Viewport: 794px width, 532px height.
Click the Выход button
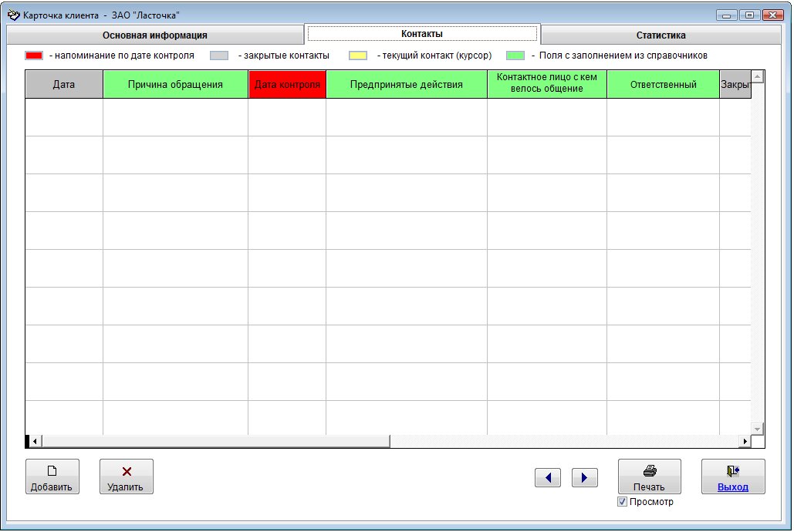pos(733,476)
